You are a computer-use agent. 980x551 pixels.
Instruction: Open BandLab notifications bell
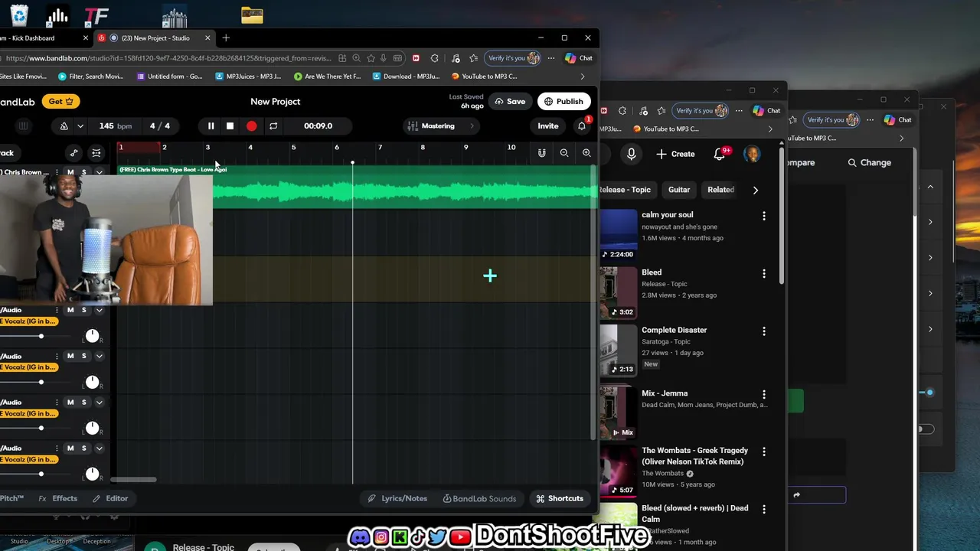pos(582,126)
